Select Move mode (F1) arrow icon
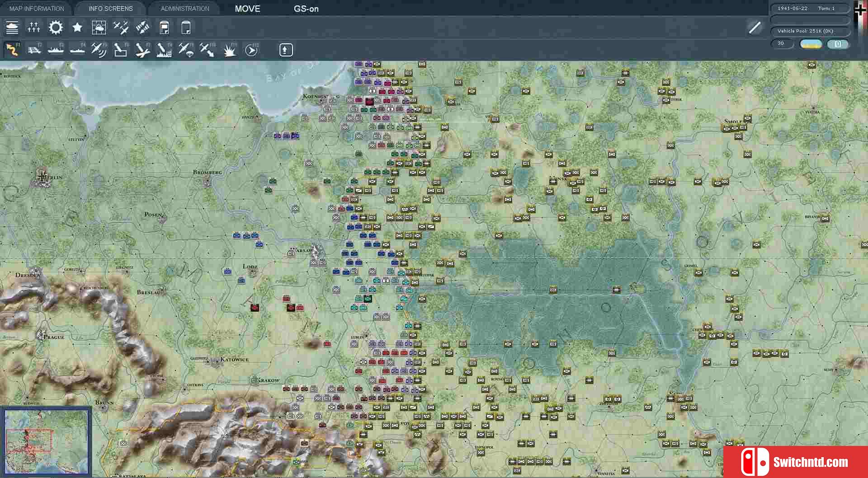The width and height of the screenshot is (868, 478). click(x=12, y=50)
